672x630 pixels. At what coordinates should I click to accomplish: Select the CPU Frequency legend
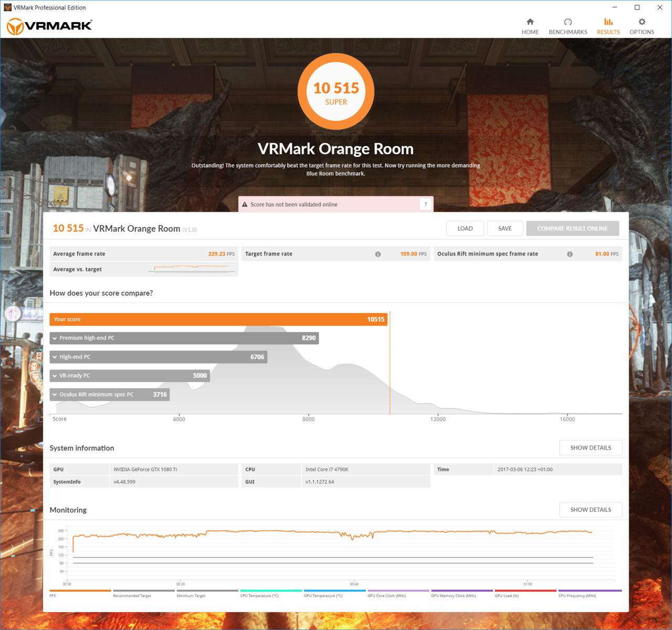click(590, 593)
